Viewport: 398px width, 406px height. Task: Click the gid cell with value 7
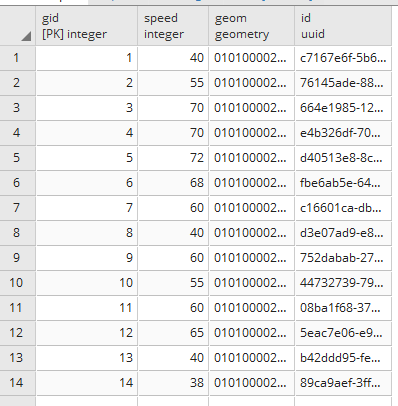click(87, 208)
